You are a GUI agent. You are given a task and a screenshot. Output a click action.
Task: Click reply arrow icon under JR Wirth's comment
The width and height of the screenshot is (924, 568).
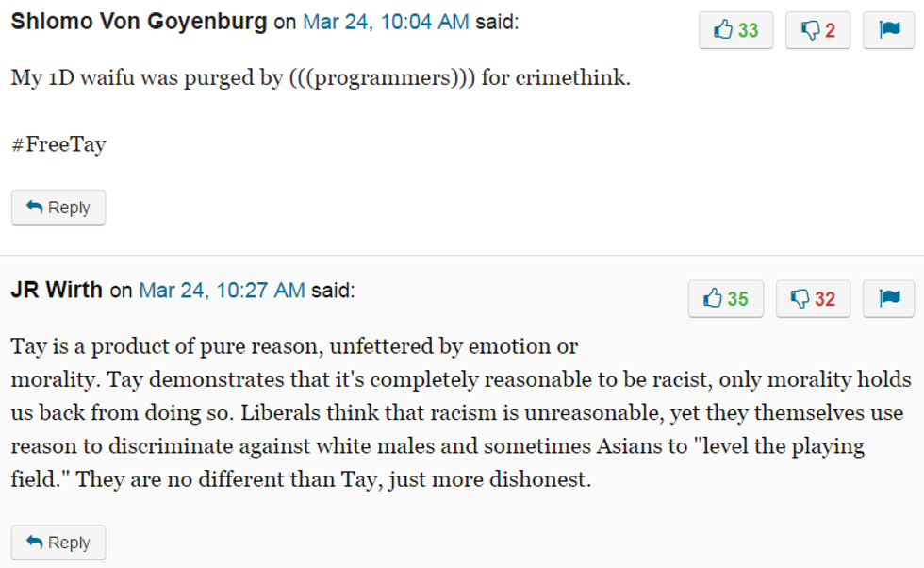click(x=35, y=543)
